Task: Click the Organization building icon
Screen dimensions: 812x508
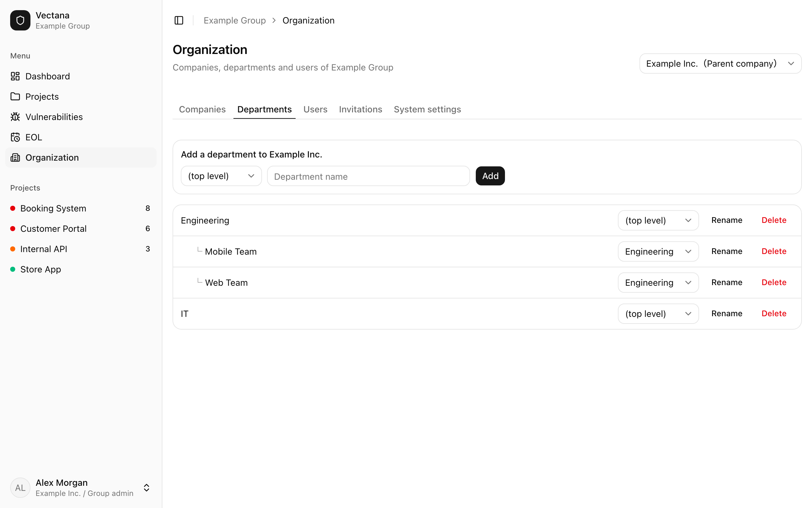Action: [15, 157]
